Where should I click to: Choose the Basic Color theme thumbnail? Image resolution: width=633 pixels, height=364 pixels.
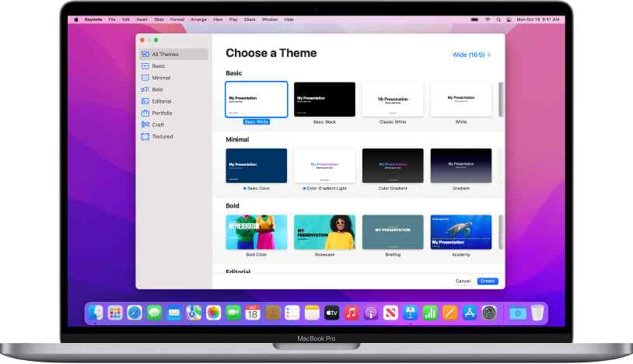[x=257, y=166]
